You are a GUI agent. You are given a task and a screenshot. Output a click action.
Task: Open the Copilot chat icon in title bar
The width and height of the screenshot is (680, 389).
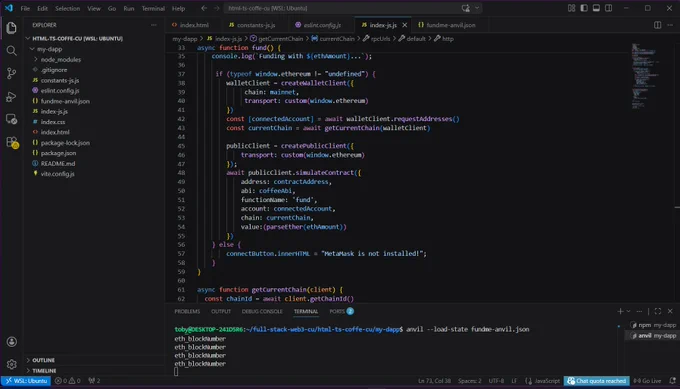click(466, 8)
